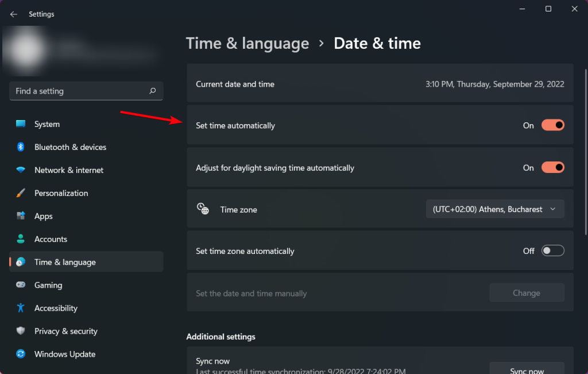This screenshot has height=374, width=588.
Task: Open Accessibility settings
Action: point(21,308)
